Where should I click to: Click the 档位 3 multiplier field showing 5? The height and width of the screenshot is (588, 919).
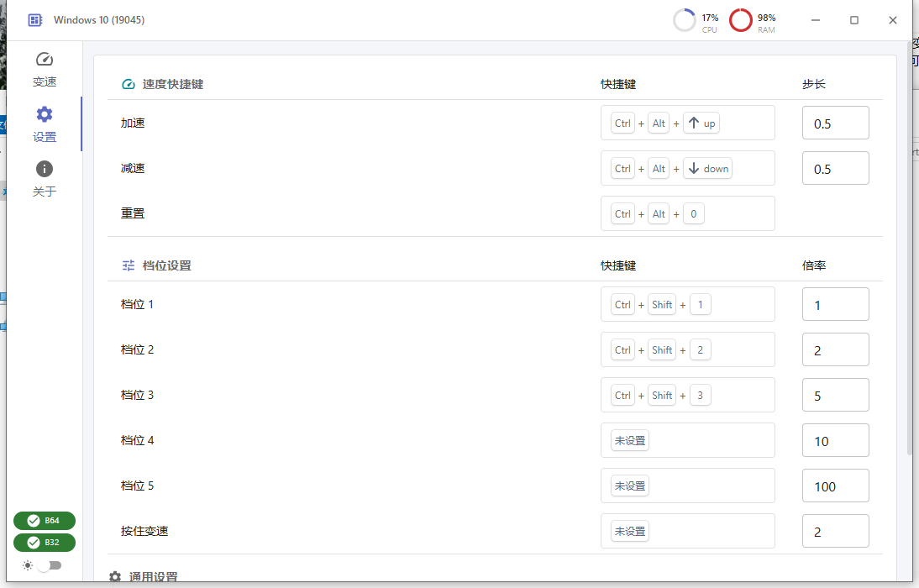coord(835,395)
